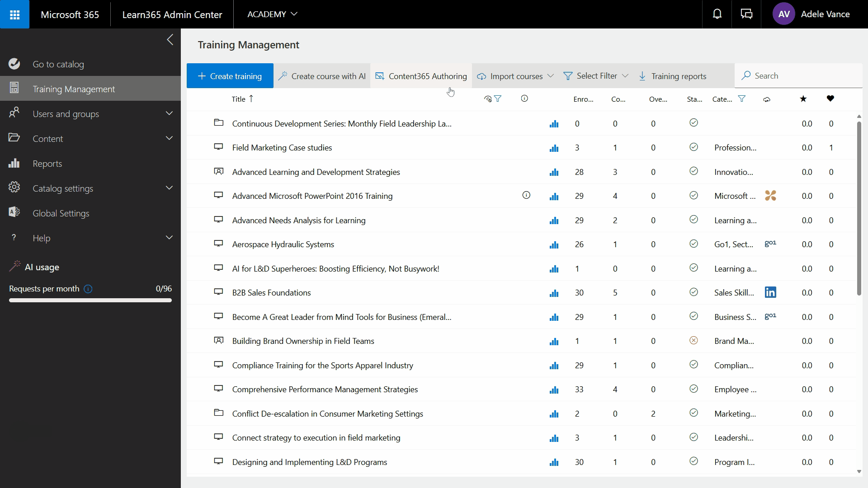Screen dimensions: 868x488
Task: Click Create course with AI
Action: click(x=322, y=75)
